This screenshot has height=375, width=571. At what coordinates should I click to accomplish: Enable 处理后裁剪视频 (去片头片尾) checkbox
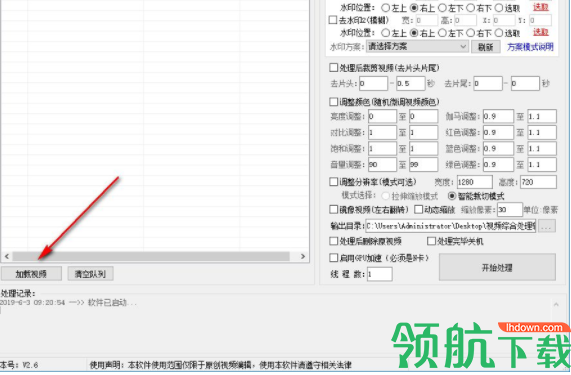point(333,68)
